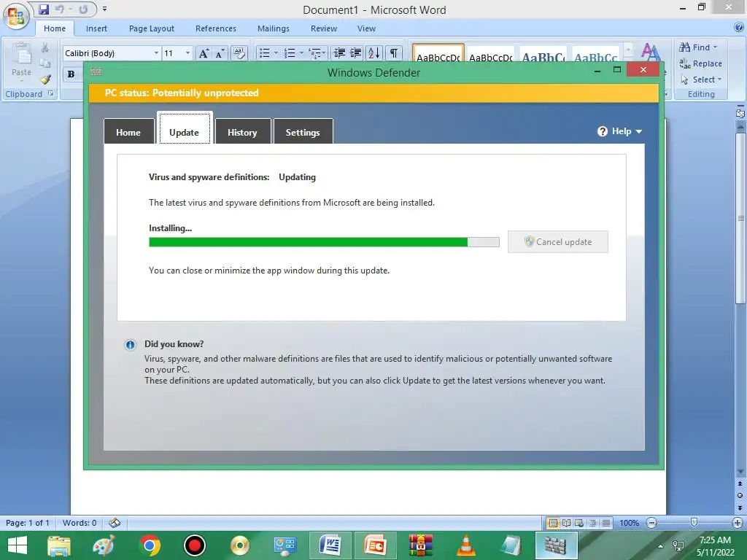The height and width of the screenshot is (560, 747).
Task: Switch to Web Layout view
Action: pos(579,523)
